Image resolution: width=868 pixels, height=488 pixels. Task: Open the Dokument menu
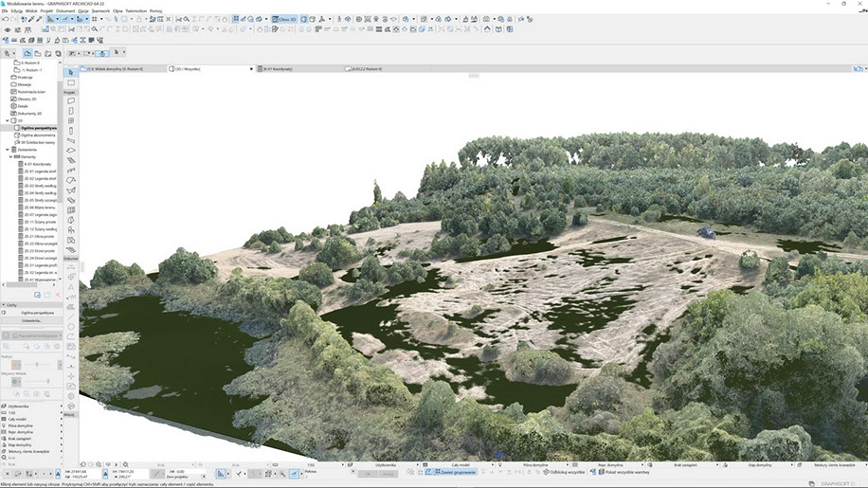[x=65, y=10]
